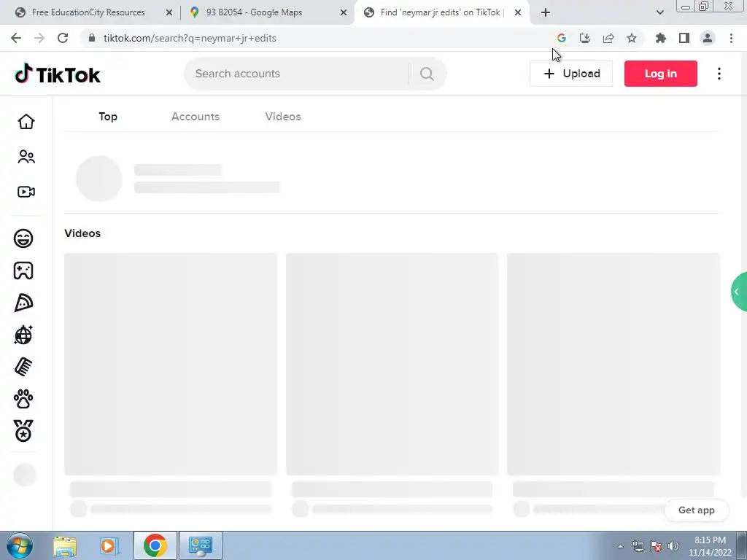Open TikTok's three-dot more options menu

pyautogui.click(x=719, y=74)
